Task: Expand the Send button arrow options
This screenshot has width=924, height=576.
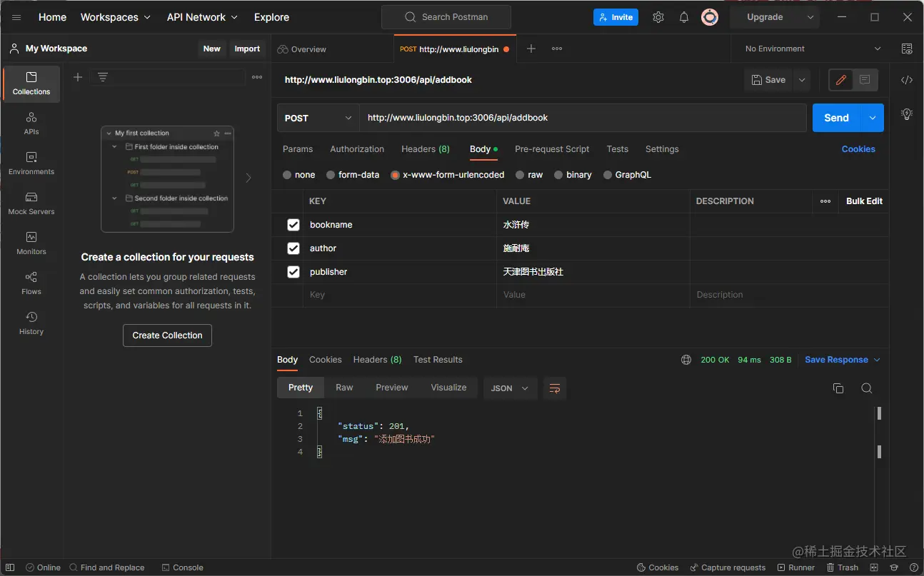Action: (x=873, y=118)
